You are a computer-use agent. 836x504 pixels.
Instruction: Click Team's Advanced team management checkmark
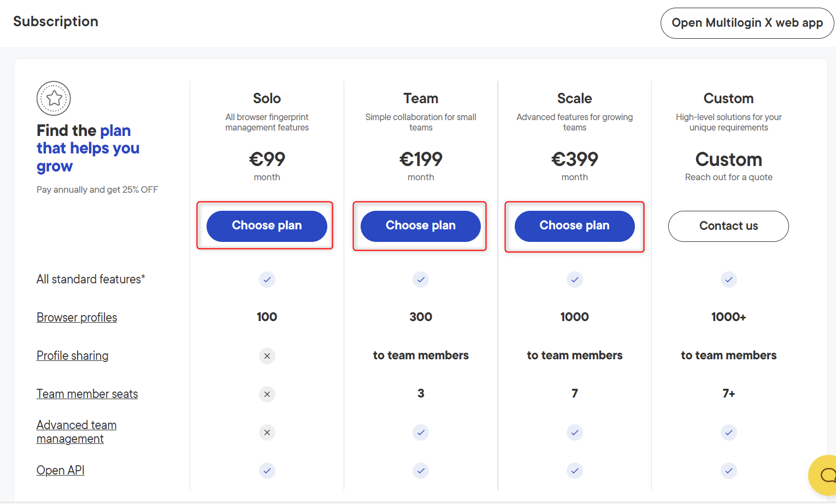pyautogui.click(x=421, y=432)
